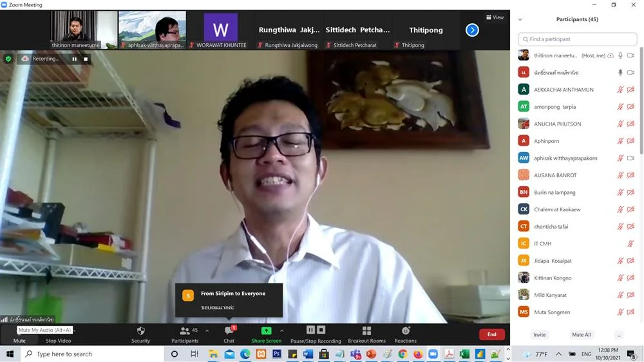Click the Mute button
The image size is (644, 362).
(19, 340)
